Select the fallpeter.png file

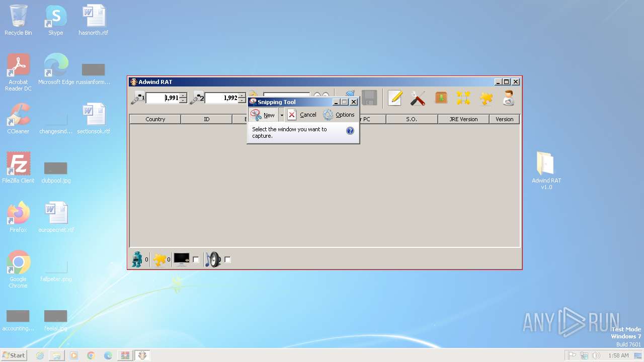pos(56,269)
